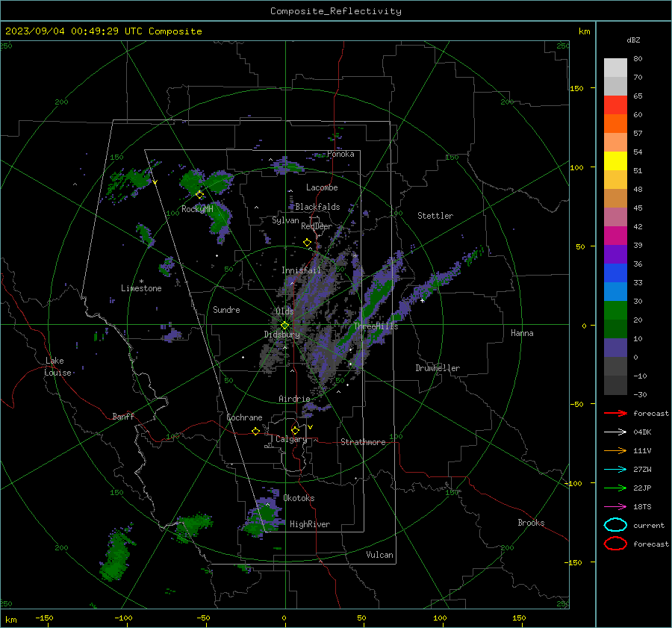The width and height of the screenshot is (672, 628).
Task: Click the Cochrane town label
Action: [244, 417]
